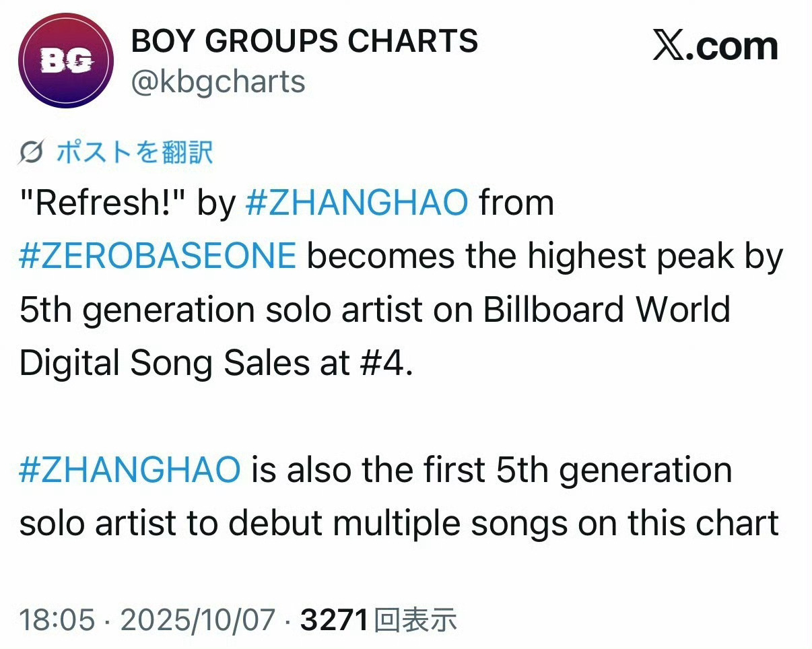Click "is also the first 5th generation" text
This screenshot has width=812, height=649.
coord(492,469)
